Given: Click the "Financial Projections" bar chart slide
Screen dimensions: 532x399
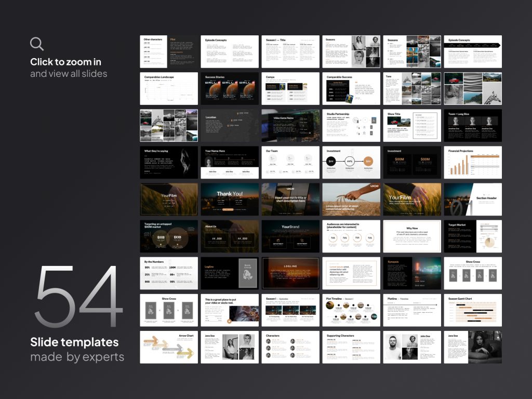Looking at the screenshot, I should click(x=473, y=162).
